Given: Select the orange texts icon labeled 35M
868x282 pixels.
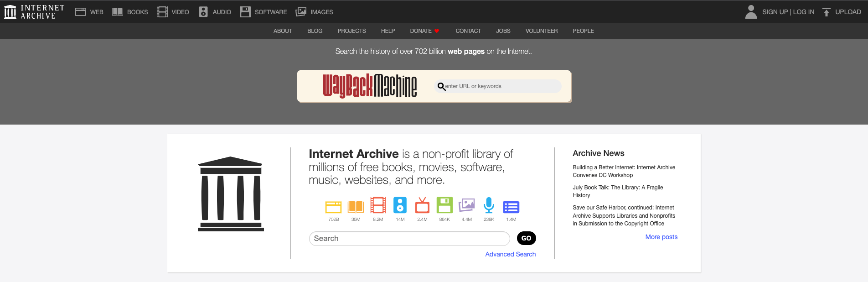Looking at the screenshot, I should click(356, 207).
